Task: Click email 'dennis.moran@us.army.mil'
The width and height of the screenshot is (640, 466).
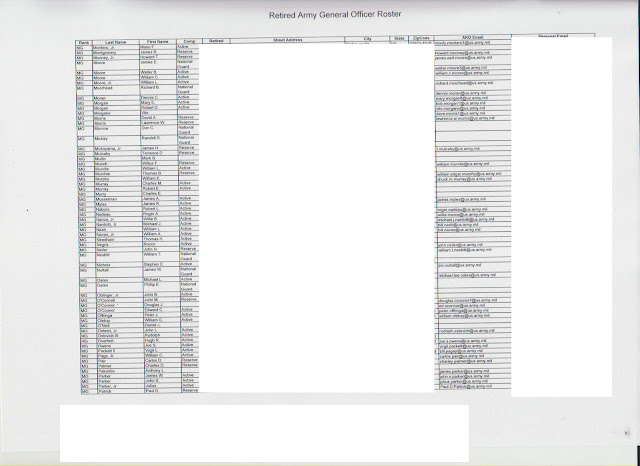Action: point(461,93)
